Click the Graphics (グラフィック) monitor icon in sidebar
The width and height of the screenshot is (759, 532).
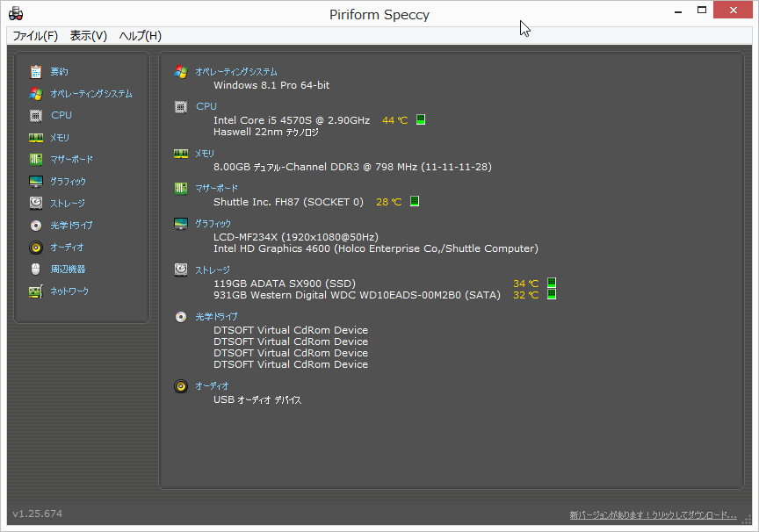pyautogui.click(x=36, y=182)
